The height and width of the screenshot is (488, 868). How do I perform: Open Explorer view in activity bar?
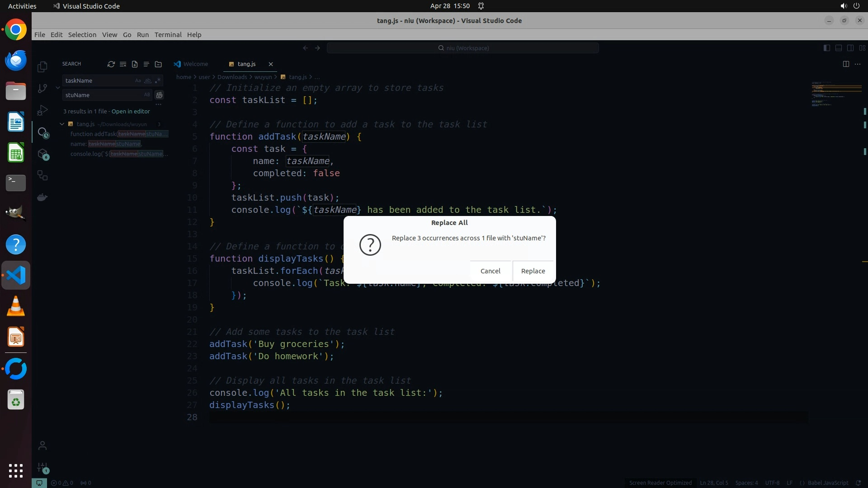point(42,67)
